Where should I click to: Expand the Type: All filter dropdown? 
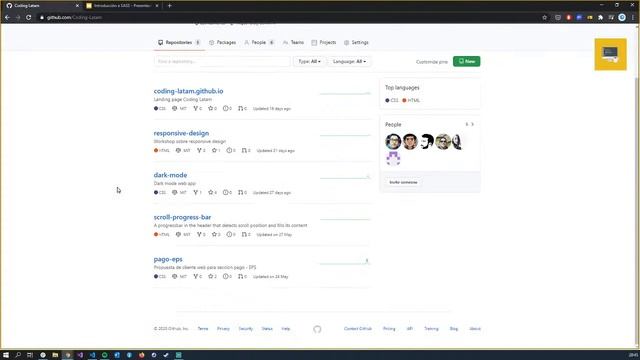pyautogui.click(x=309, y=62)
